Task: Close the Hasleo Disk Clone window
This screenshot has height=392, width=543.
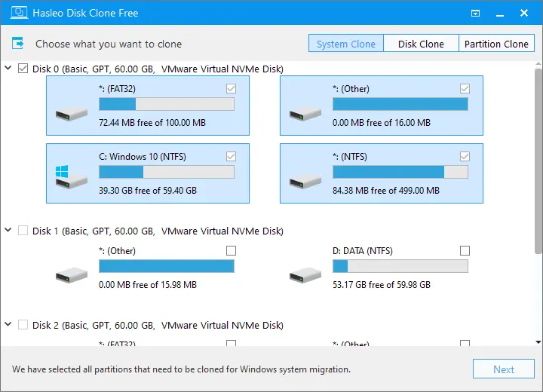Action: coord(524,13)
